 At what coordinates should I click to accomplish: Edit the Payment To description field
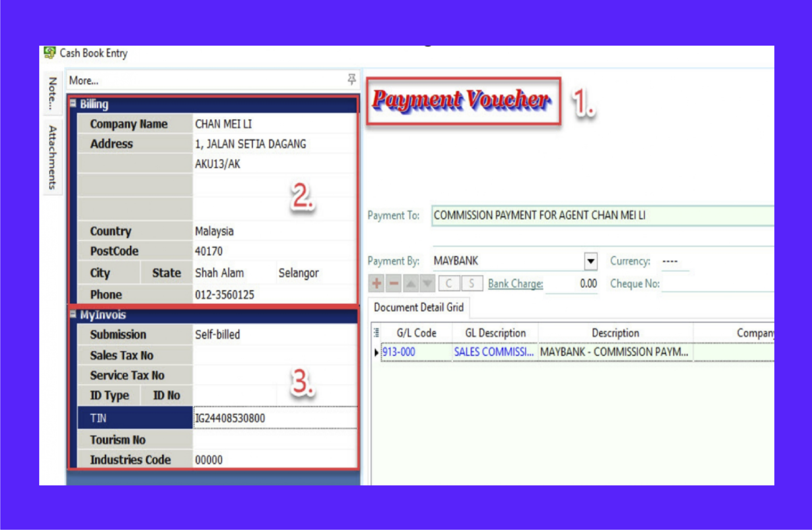click(x=555, y=216)
